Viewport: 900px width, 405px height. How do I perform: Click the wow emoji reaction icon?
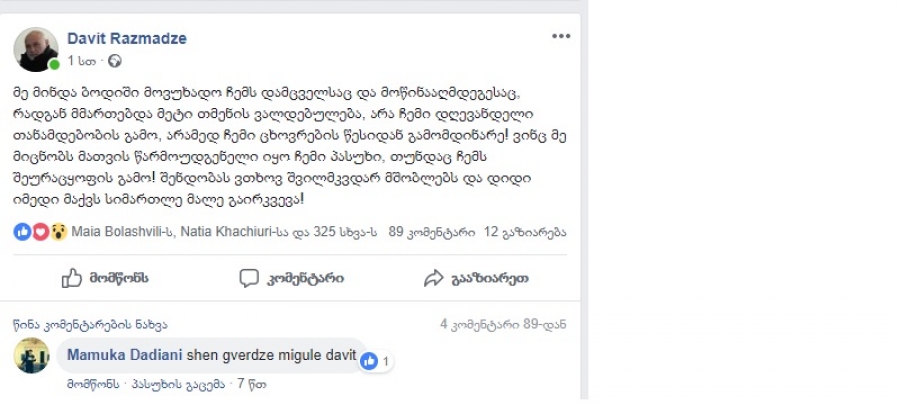[x=58, y=232]
